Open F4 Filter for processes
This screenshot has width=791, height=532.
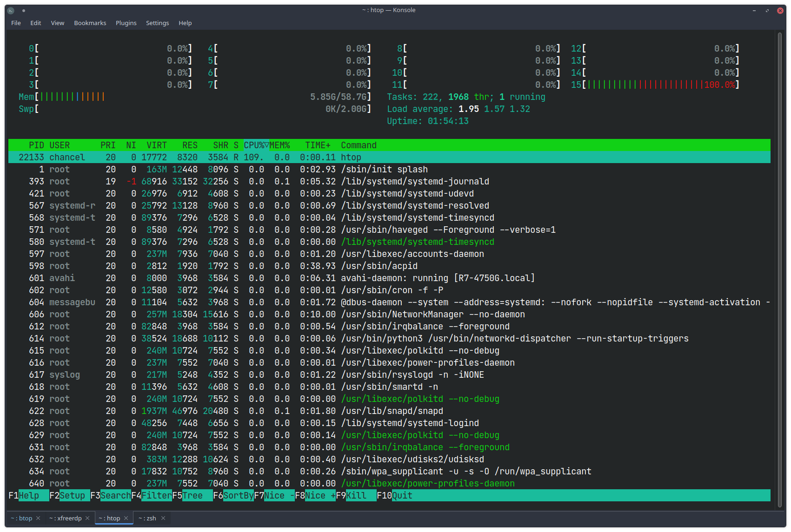point(156,495)
